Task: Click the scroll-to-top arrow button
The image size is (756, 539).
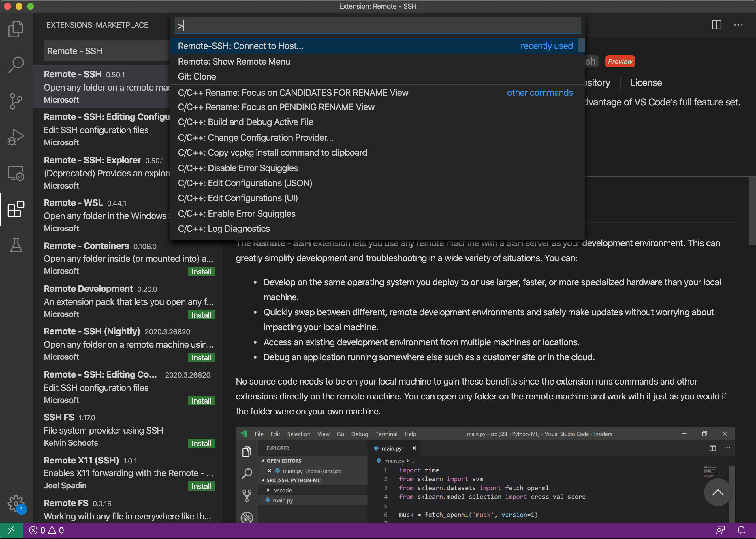Action: (x=717, y=492)
